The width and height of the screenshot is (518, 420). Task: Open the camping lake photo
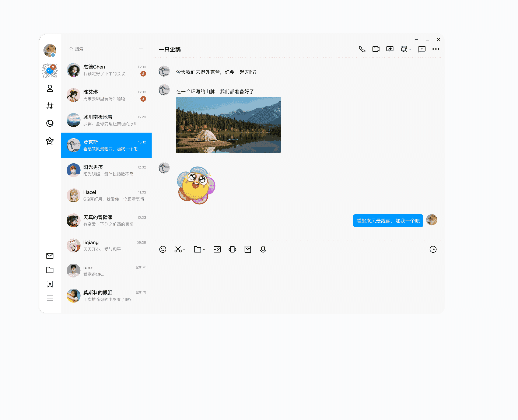click(228, 125)
